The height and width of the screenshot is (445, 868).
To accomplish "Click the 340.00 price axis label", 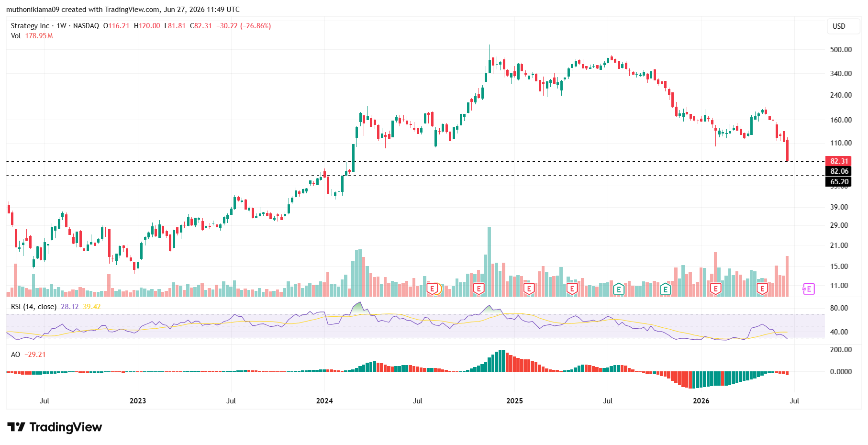I will pyautogui.click(x=841, y=74).
